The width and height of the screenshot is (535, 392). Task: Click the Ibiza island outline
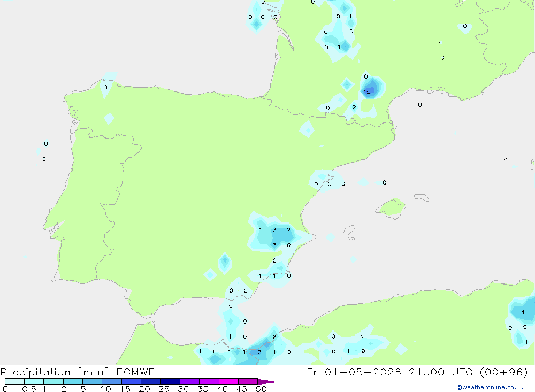click(x=349, y=230)
